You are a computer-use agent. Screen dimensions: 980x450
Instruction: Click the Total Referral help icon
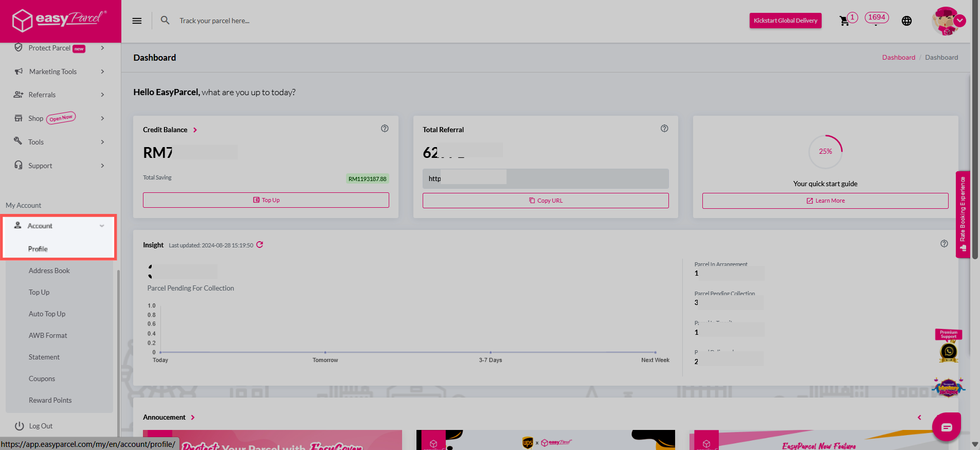tap(664, 129)
